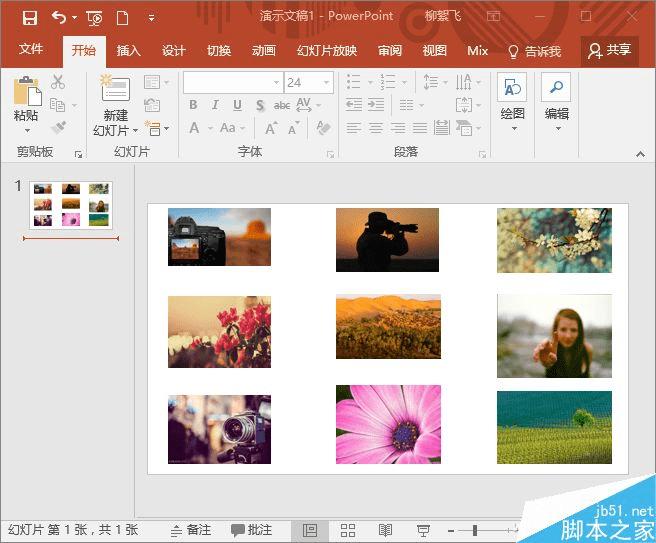This screenshot has width=656, height=543.
Task: Toggle Normal view button in status bar
Action: click(310, 530)
